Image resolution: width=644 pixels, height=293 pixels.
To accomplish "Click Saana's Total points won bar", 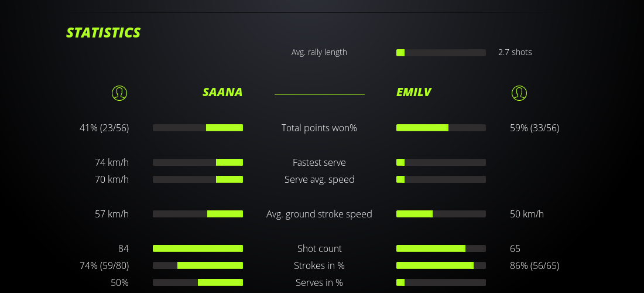I will tap(198, 128).
